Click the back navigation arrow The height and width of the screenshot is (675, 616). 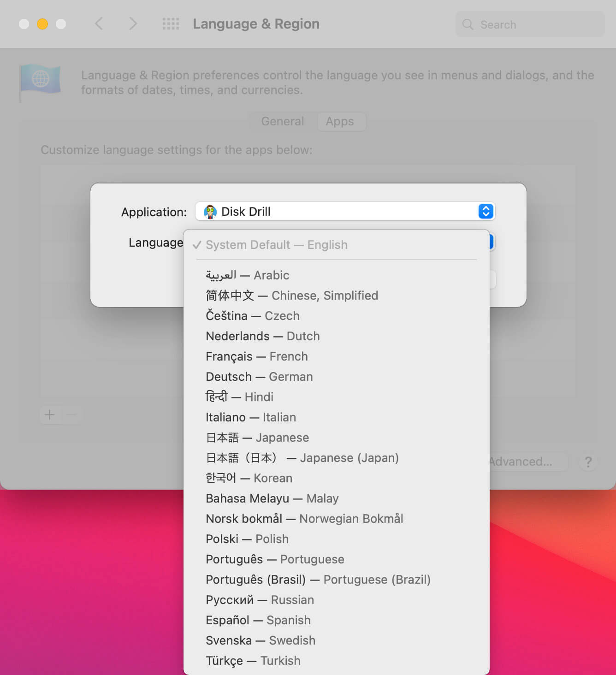[99, 24]
